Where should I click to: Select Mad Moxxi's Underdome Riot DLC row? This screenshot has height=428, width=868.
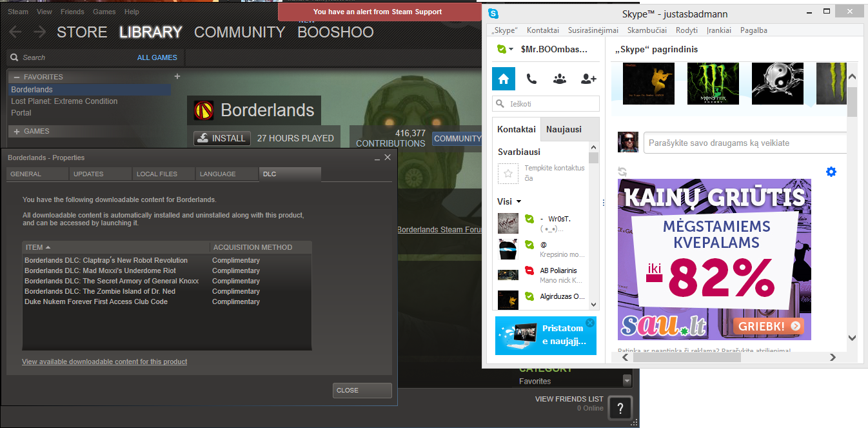[167, 270]
